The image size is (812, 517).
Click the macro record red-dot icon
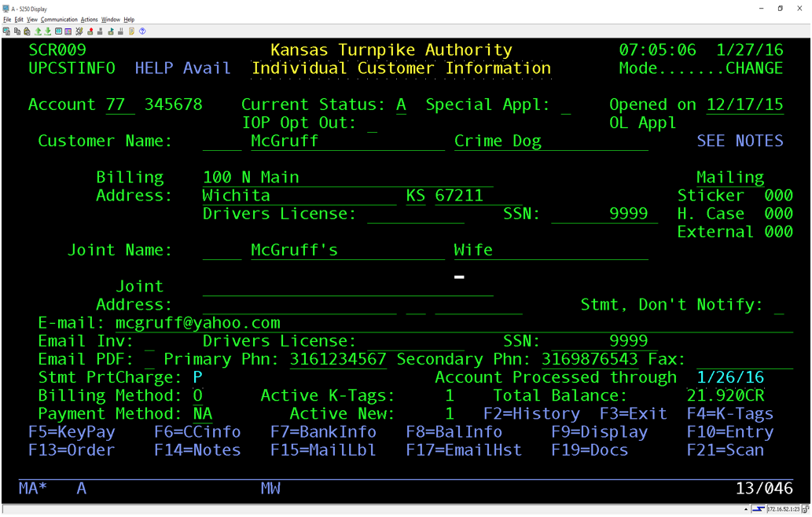coord(90,31)
